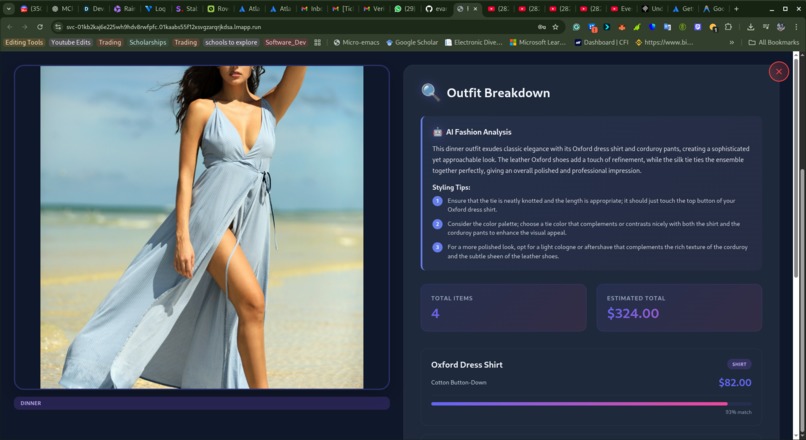Bookmark this page with the star icon

point(555,27)
